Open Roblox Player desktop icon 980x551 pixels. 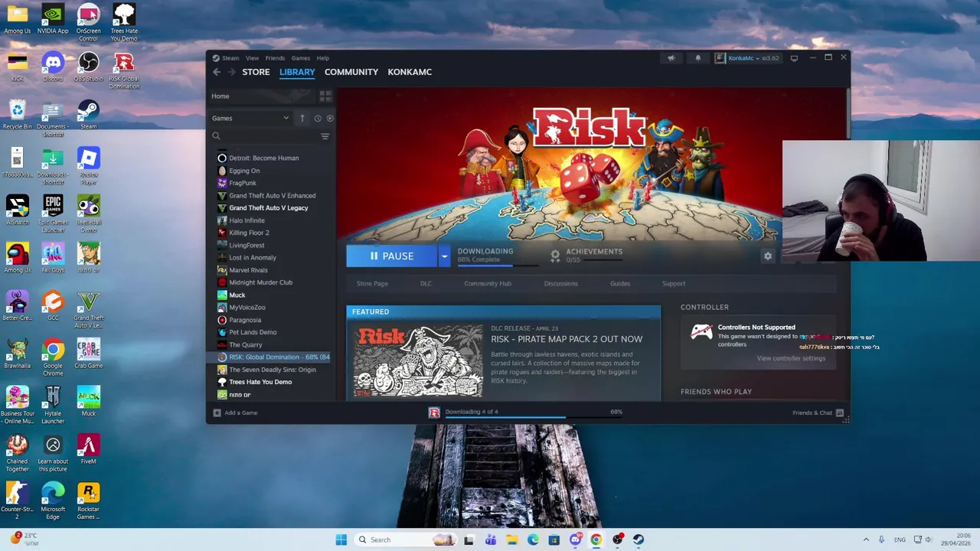88,167
